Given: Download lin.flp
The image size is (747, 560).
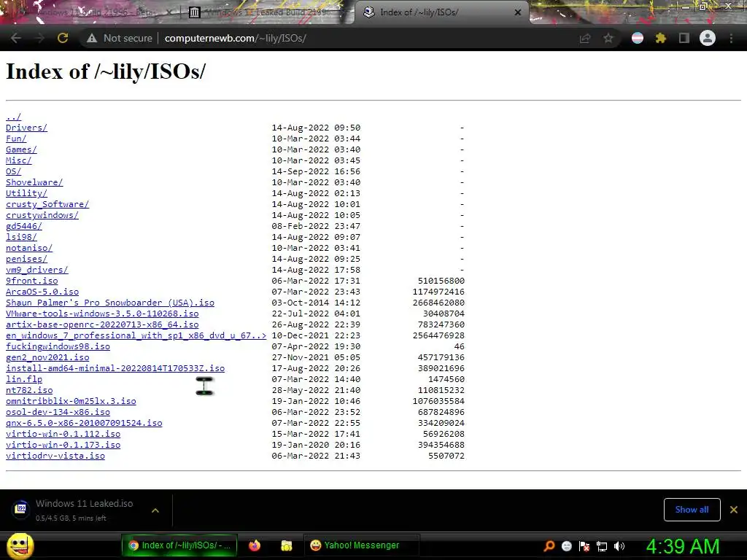Looking at the screenshot, I should 24,379.
